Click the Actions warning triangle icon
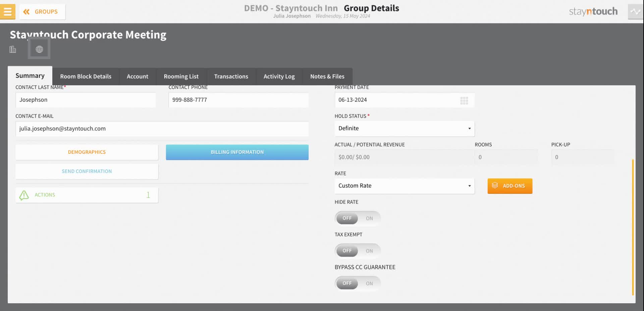 click(x=24, y=195)
